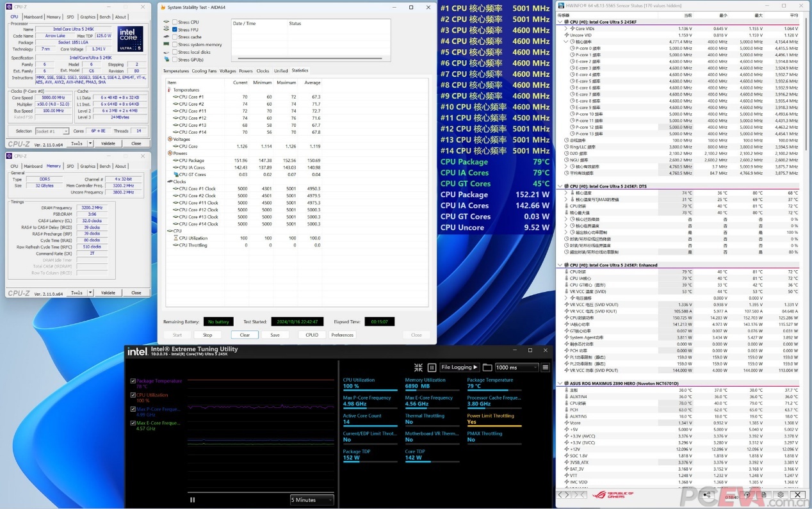Image resolution: width=812 pixels, height=509 pixels.
Task: Click the File Logging button in XTU
Action: tap(459, 368)
